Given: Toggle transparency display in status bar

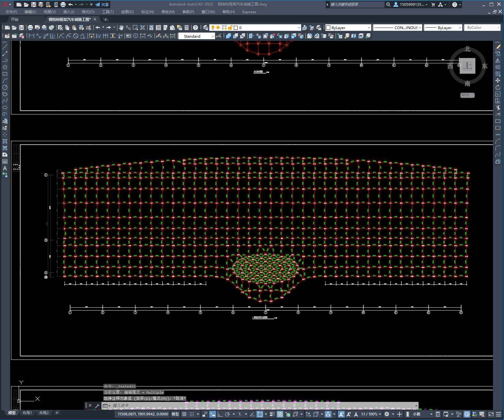Looking at the screenshot, I should [x=280, y=414].
